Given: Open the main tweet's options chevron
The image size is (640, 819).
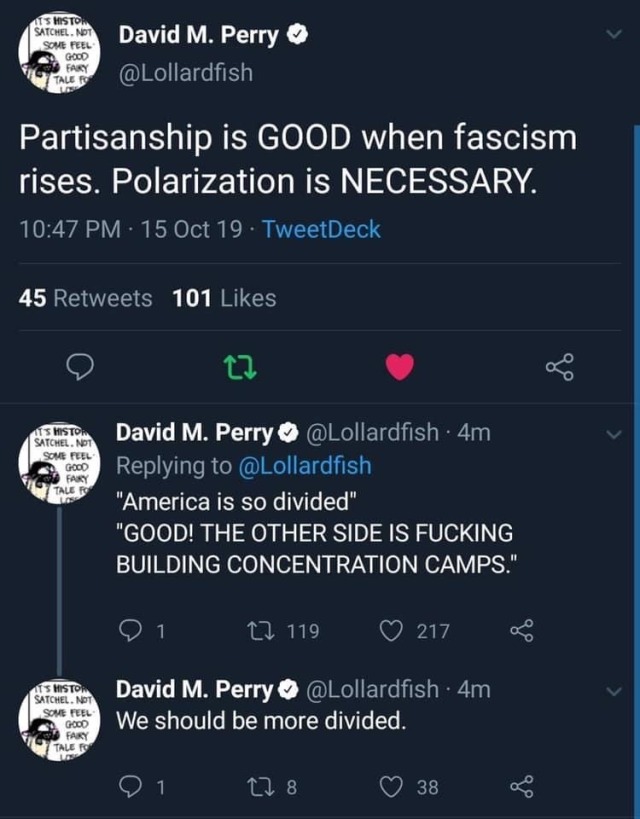Looking at the screenshot, I should tap(614, 35).
